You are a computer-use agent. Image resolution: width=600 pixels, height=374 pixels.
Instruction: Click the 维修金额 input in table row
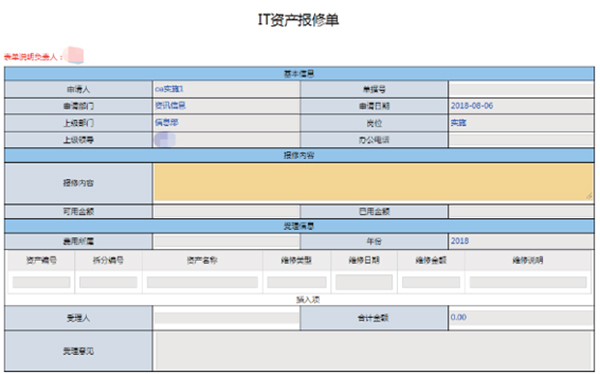coord(431,283)
